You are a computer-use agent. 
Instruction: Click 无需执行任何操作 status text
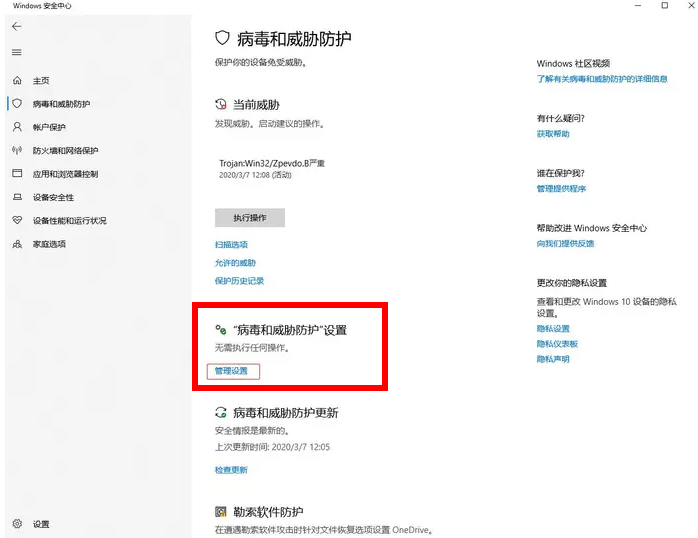pos(252,348)
